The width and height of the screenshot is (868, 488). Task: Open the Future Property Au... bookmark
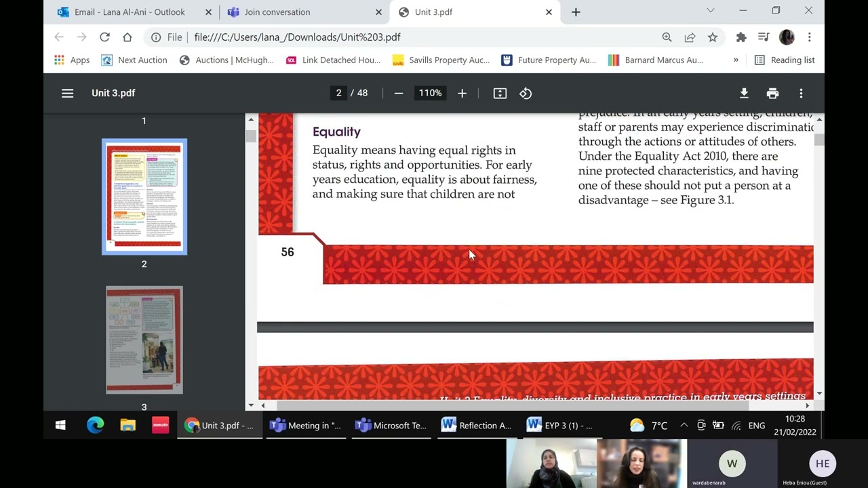(x=549, y=60)
